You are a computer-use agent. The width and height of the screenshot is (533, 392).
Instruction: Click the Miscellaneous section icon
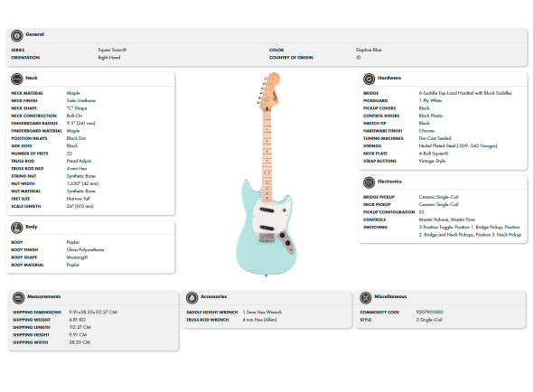tap(366, 297)
